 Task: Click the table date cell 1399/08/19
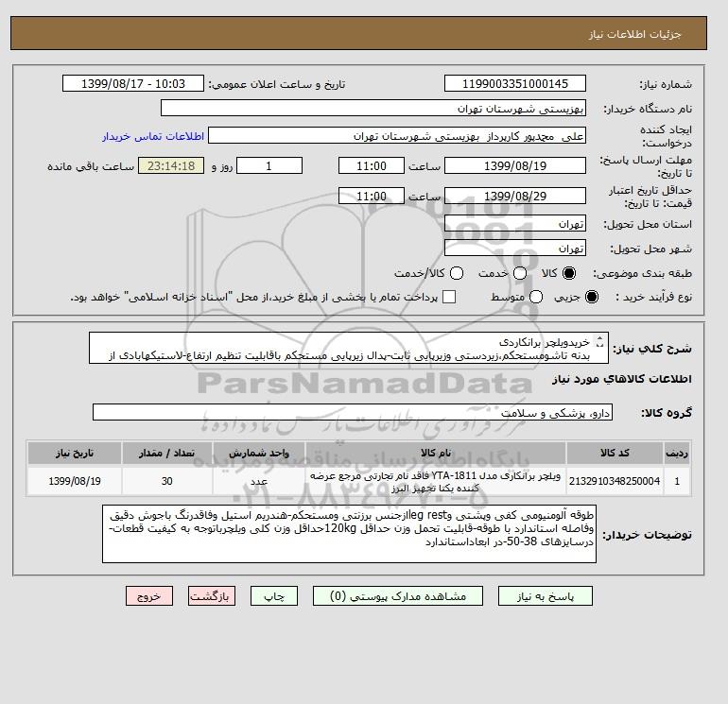(x=75, y=481)
